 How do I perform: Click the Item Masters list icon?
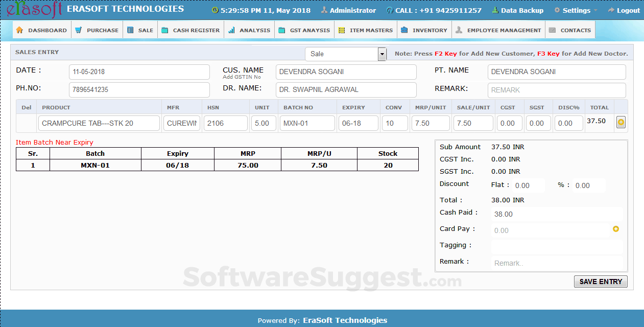pos(341,30)
